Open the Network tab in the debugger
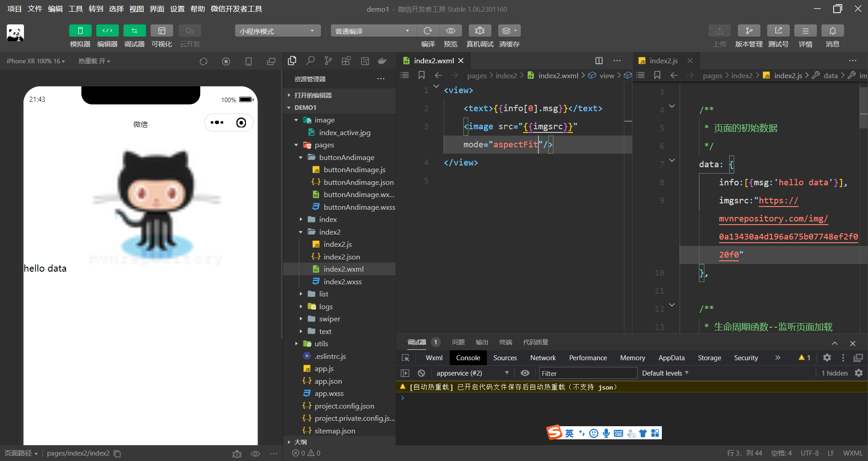 [542, 358]
